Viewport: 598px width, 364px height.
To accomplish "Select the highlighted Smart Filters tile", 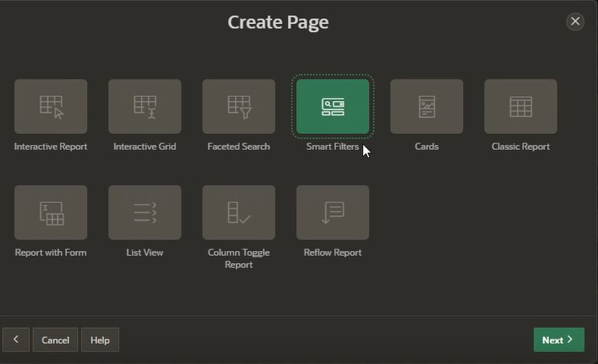I will (332, 106).
